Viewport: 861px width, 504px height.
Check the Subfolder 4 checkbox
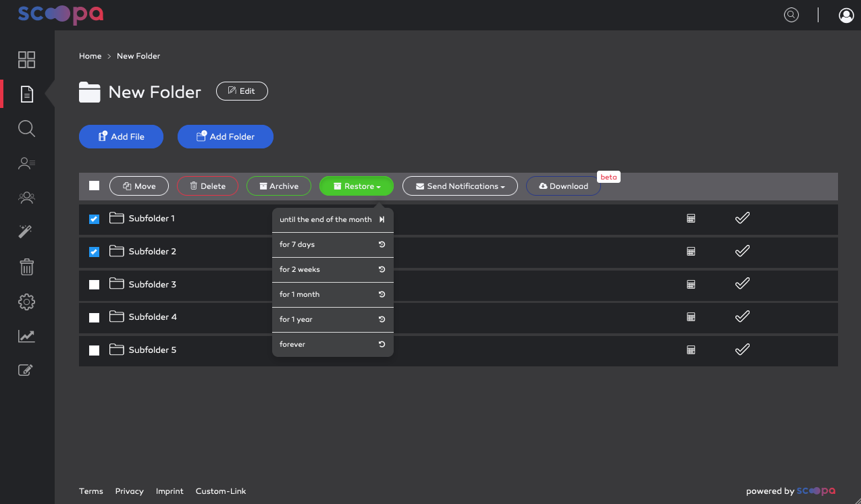click(95, 318)
